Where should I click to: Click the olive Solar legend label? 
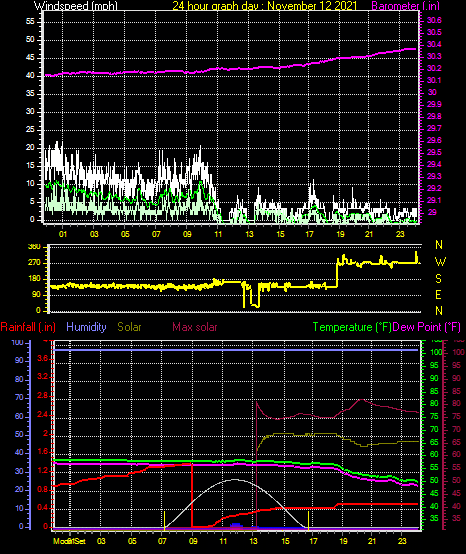pyautogui.click(x=129, y=327)
